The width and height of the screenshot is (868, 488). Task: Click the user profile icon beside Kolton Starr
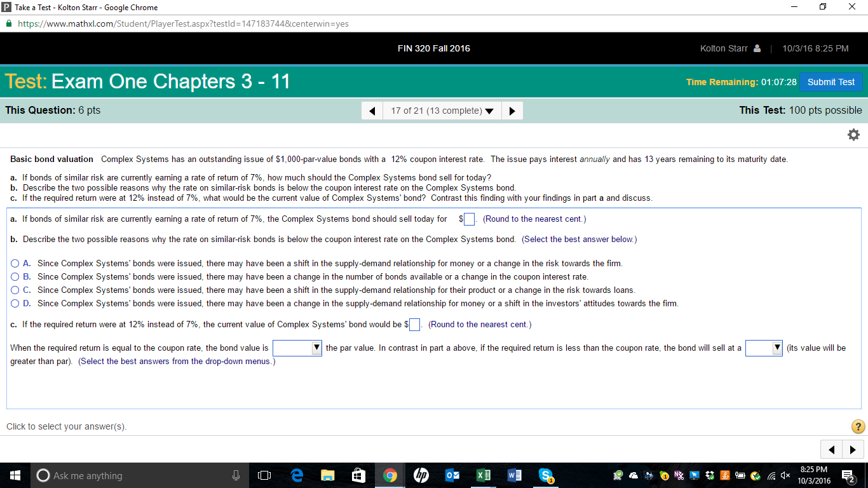[x=756, y=48]
